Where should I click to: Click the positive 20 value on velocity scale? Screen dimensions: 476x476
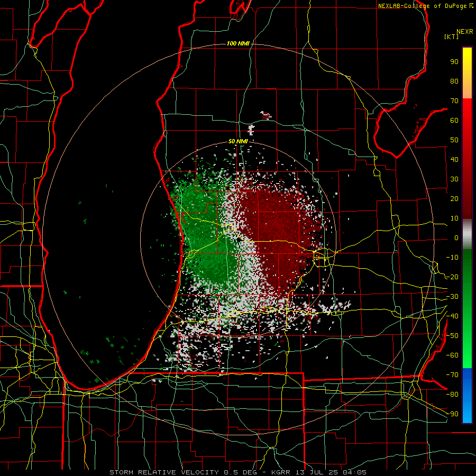454,199
